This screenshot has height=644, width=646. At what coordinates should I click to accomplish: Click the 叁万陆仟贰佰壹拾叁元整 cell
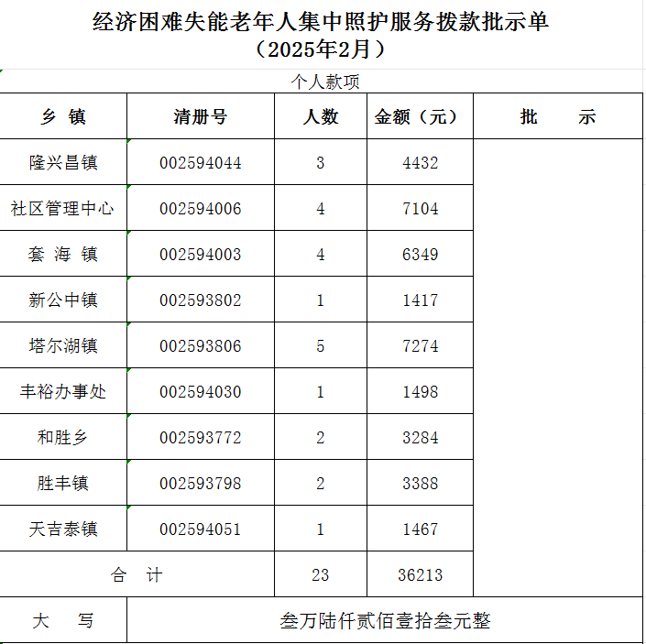(x=385, y=620)
